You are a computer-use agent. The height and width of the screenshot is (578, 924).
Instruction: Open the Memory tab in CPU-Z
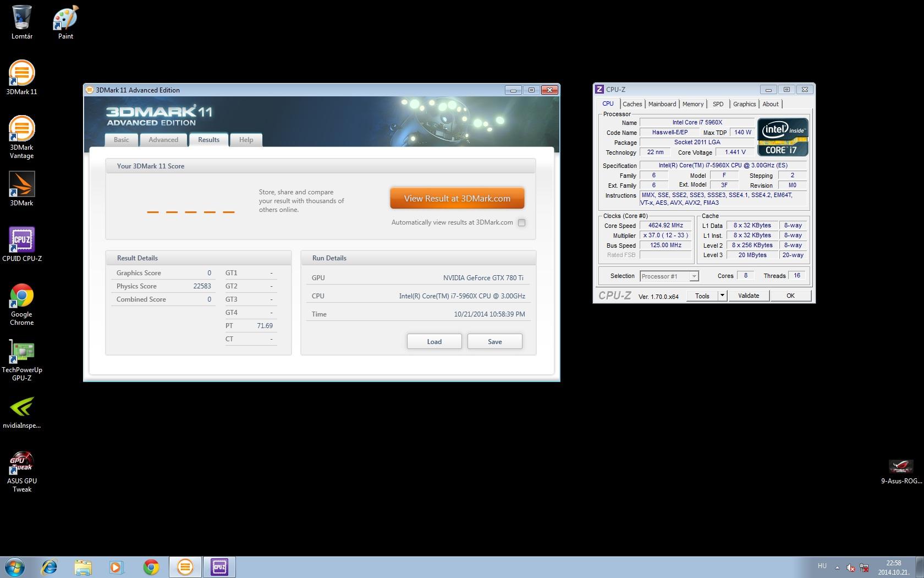[693, 104]
